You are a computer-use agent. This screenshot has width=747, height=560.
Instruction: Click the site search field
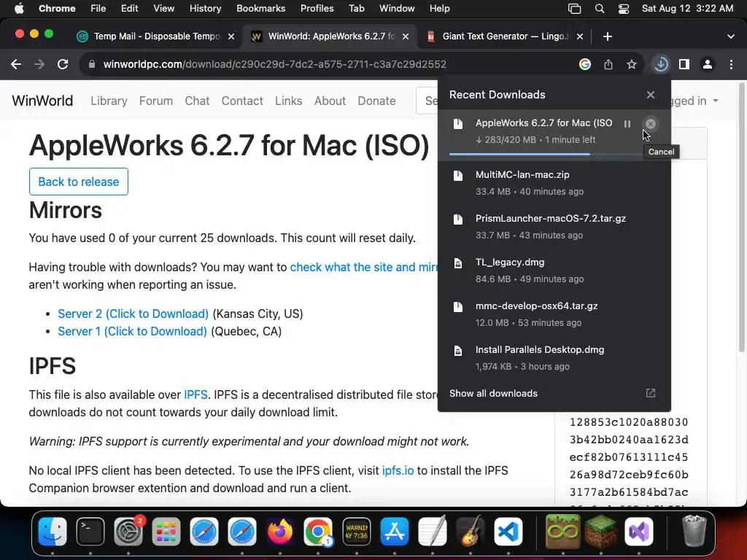pos(427,101)
